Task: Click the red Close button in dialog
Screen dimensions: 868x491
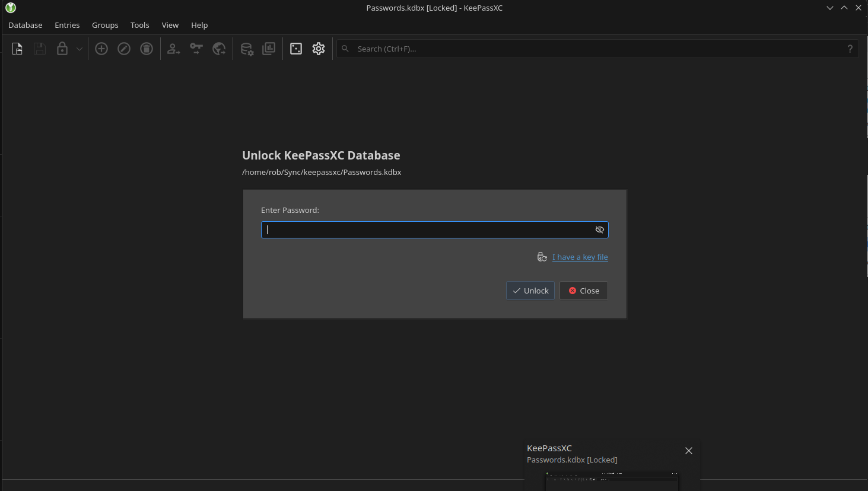Action: click(583, 291)
